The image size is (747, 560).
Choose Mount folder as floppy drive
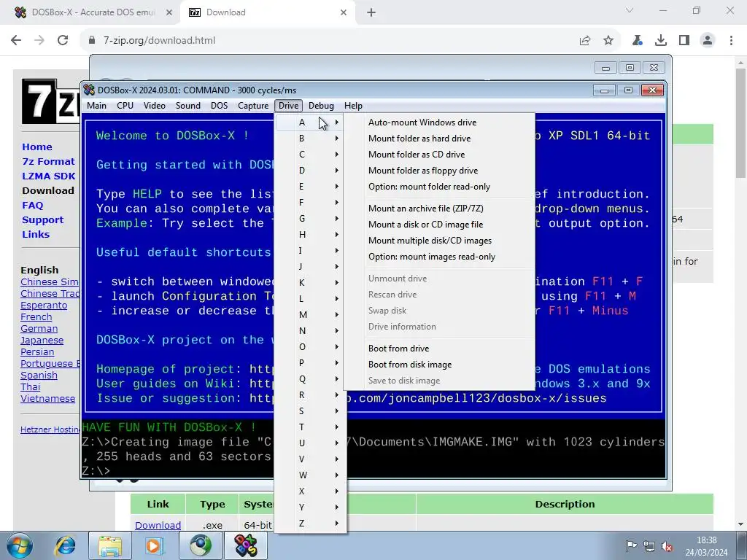438,171
